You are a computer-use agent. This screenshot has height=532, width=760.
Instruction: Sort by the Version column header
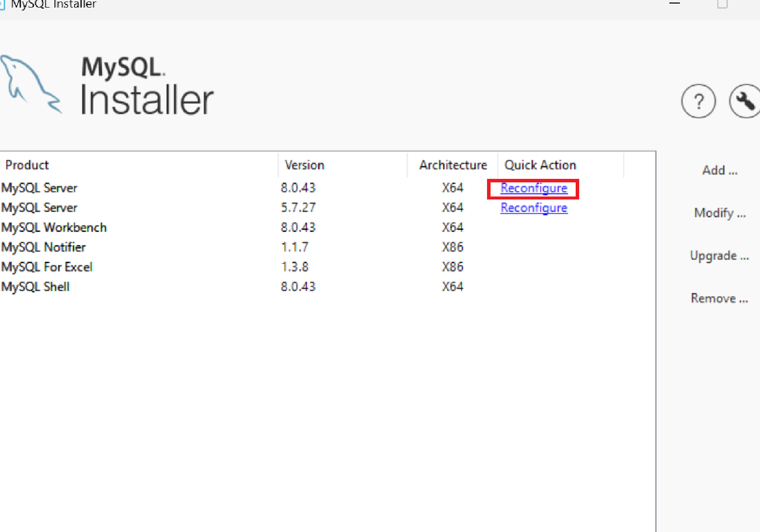[x=342, y=165]
